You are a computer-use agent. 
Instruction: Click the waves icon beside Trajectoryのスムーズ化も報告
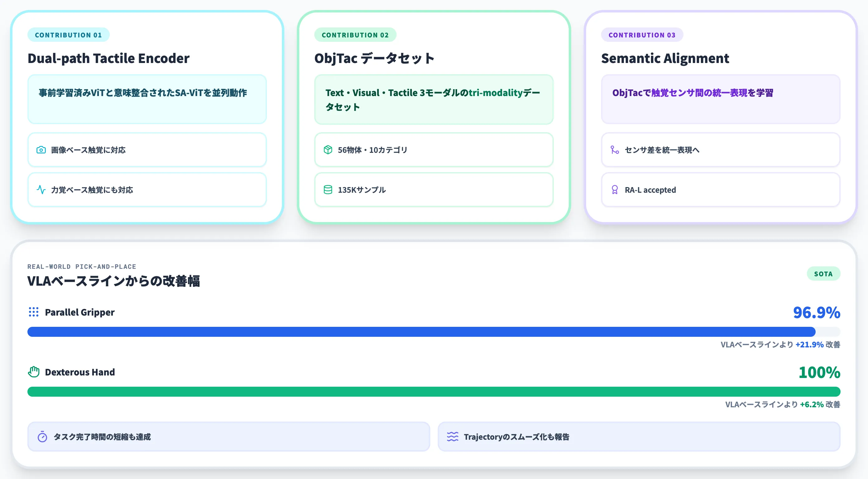pyautogui.click(x=452, y=437)
